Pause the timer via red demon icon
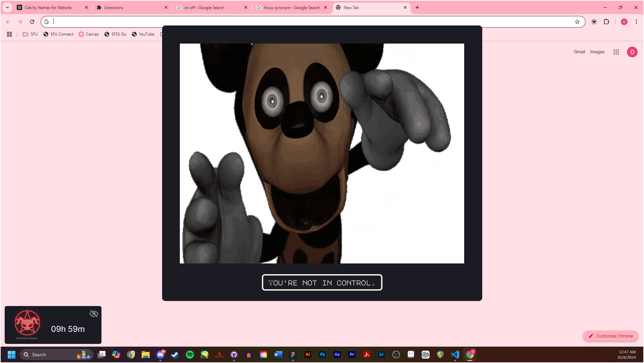 point(27,323)
